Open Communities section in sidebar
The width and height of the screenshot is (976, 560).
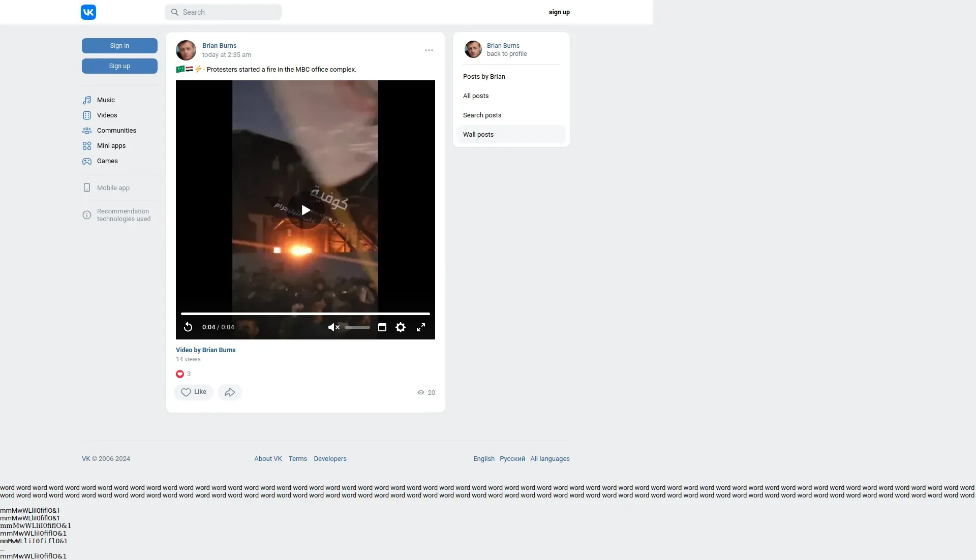click(116, 131)
